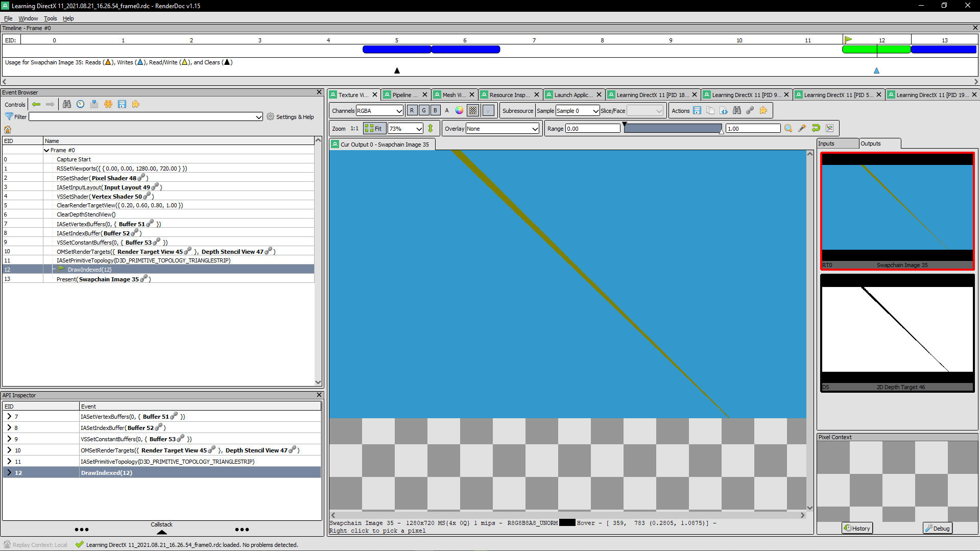Viewport: 980px width, 551px height.
Task: Toggle checkerboard background button
Action: 473,110
